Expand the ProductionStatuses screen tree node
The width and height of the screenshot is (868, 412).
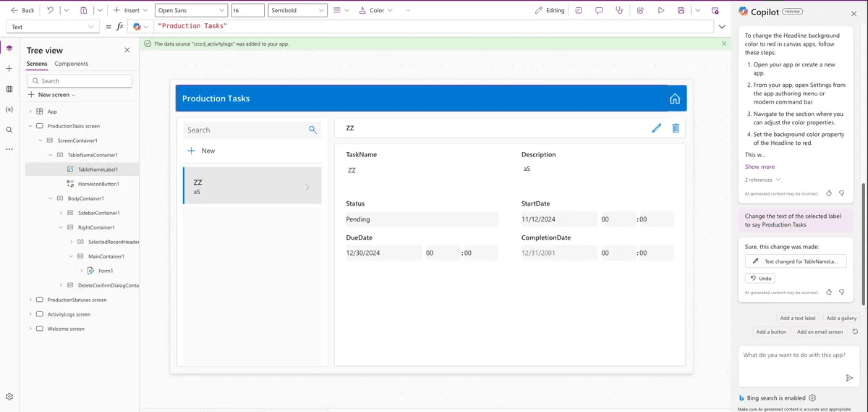(x=31, y=300)
